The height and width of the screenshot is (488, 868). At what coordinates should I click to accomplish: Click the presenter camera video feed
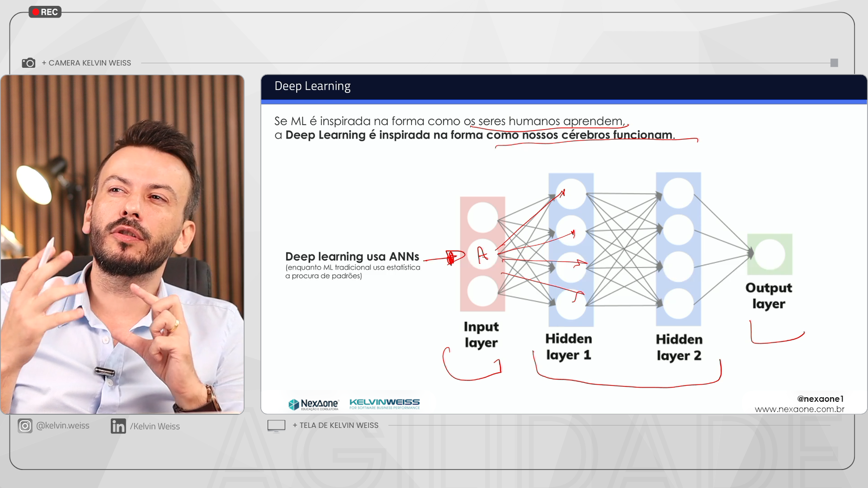(x=123, y=244)
